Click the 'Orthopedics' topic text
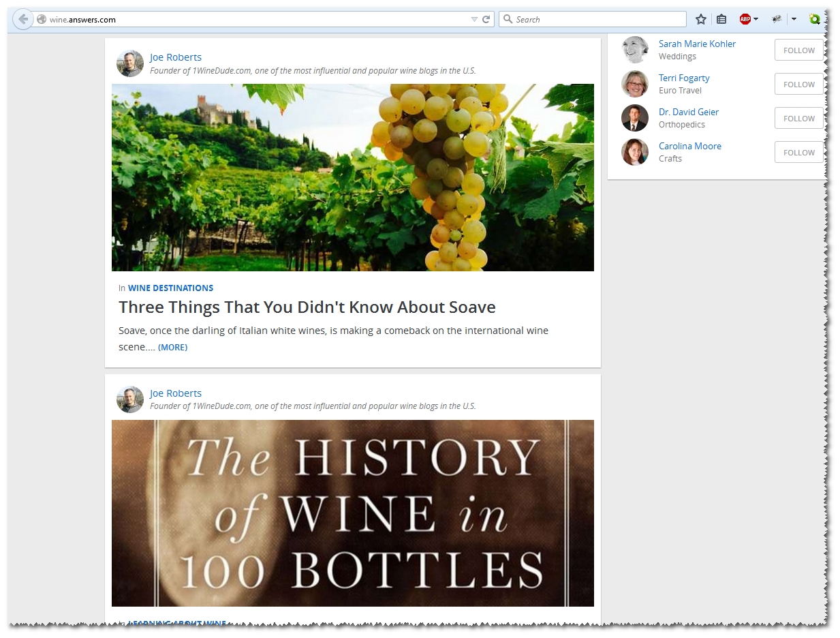This screenshot has width=840, height=638. pos(682,125)
